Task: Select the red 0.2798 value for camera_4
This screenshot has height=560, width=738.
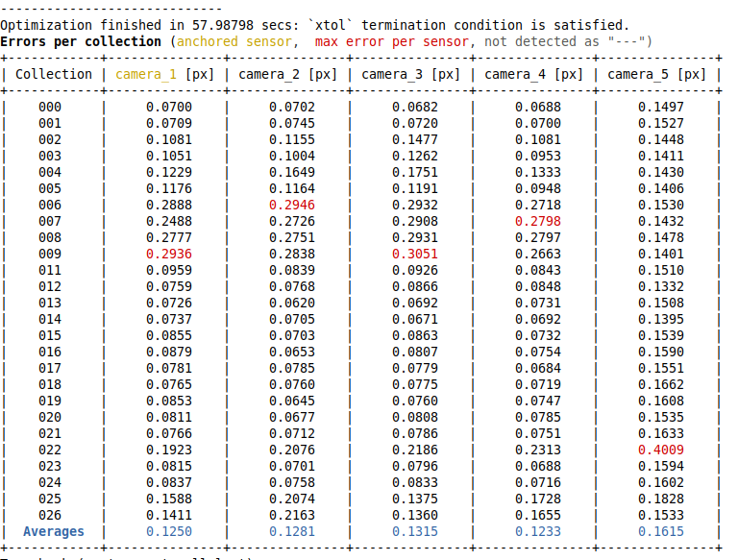Action: (x=537, y=221)
